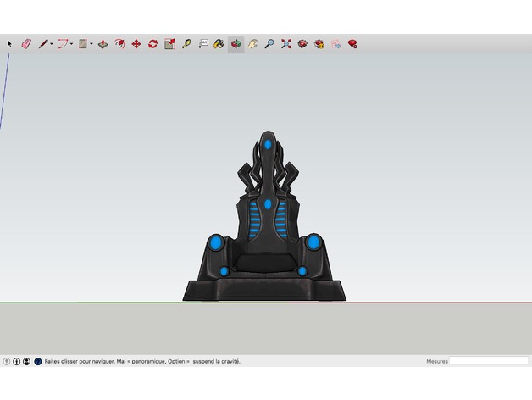The width and height of the screenshot is (532, 400).
Task: Click the Send to LayOut icon
Action: (x=335, y=44)
